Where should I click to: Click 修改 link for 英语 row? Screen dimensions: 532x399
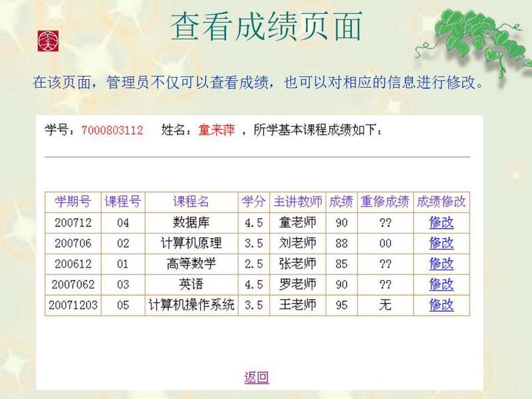point(441,284)
